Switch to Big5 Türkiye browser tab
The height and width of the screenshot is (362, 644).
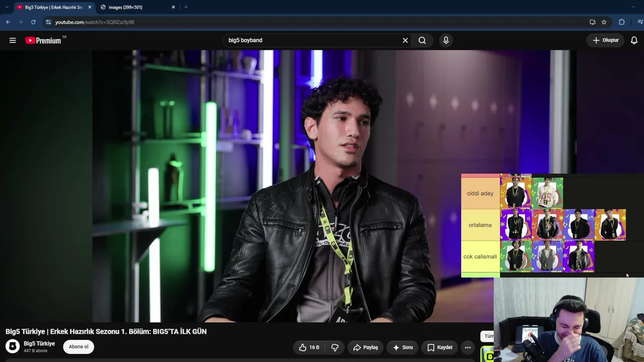(53, 7)
